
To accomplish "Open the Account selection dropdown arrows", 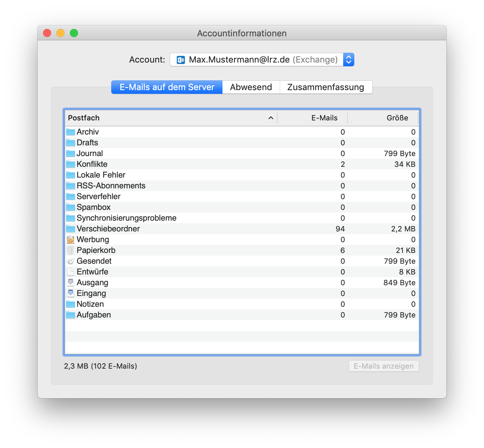I will [349, 60].
